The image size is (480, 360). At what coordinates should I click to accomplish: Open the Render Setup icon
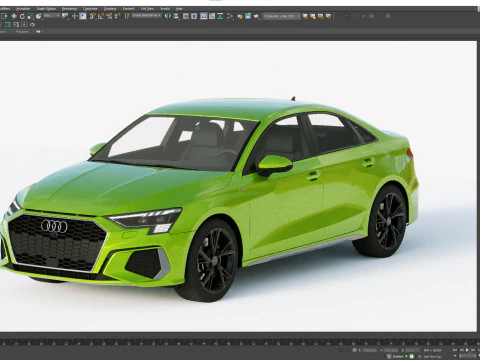(240, 16)
